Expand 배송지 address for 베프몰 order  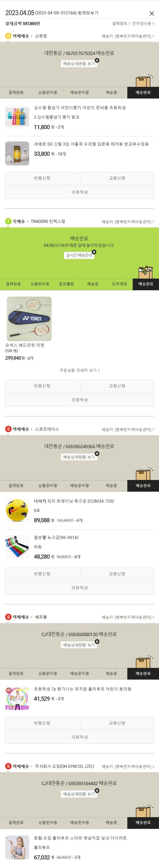tap(128, 617)
